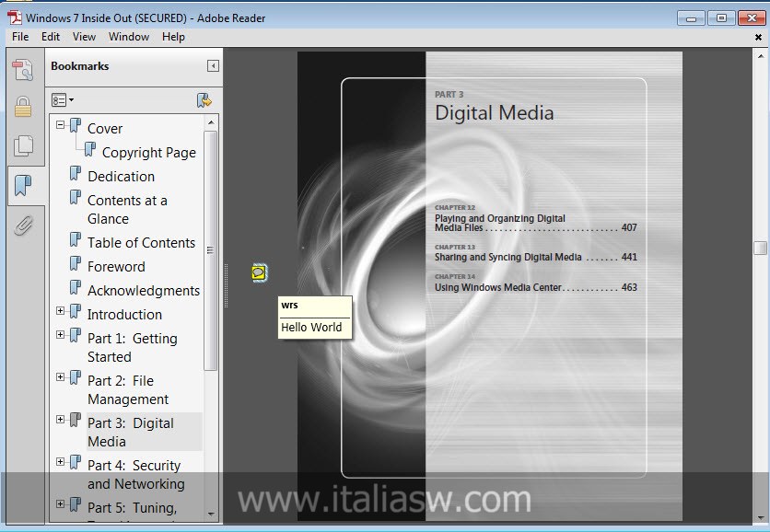Jump to the Copyright Page bookmark

tap(149, 153)
